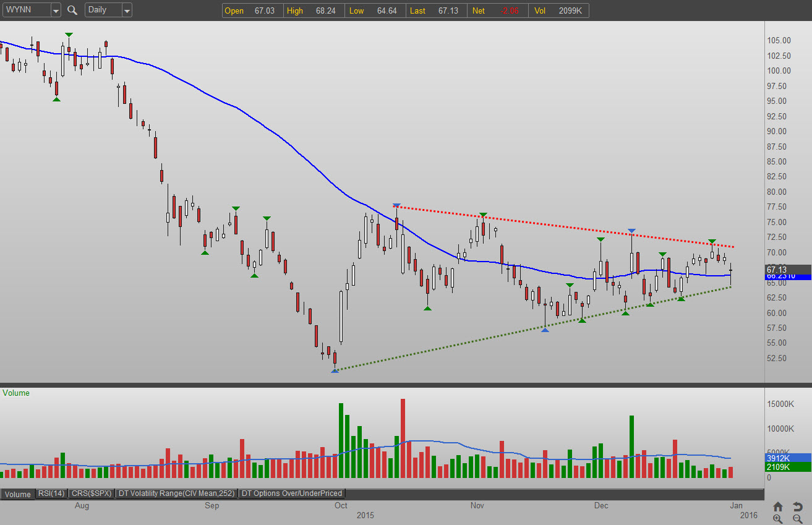812x525 pixels.
Task: Reset chart with the home icon
Action: click(778, 506)
